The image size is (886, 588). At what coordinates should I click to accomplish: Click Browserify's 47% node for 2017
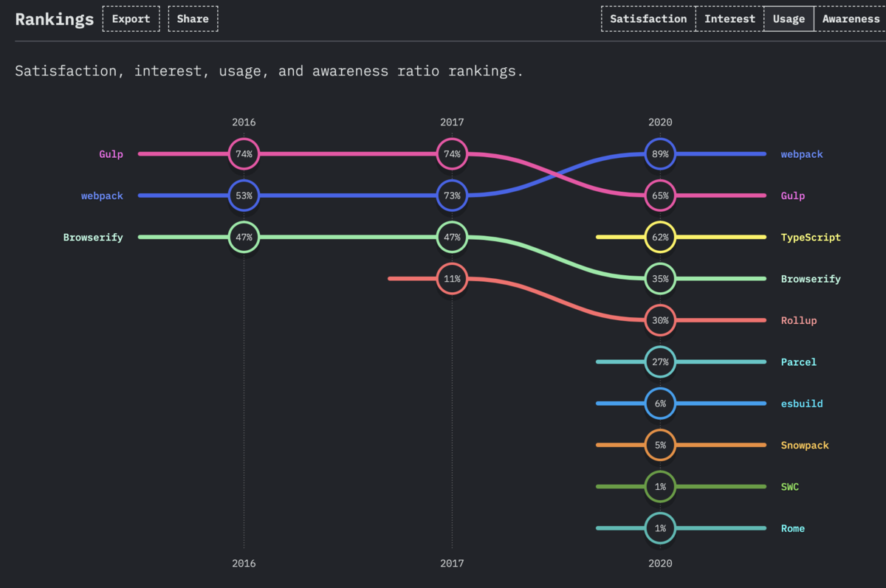coord(452,238)
